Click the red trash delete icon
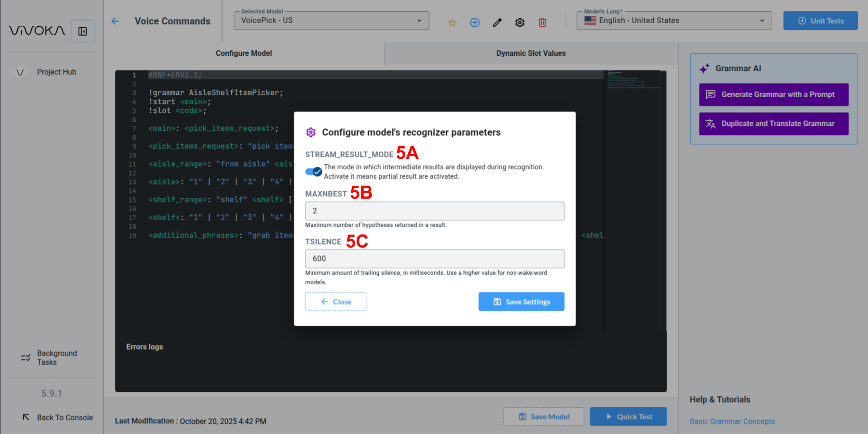 click(x=542, y=22)
